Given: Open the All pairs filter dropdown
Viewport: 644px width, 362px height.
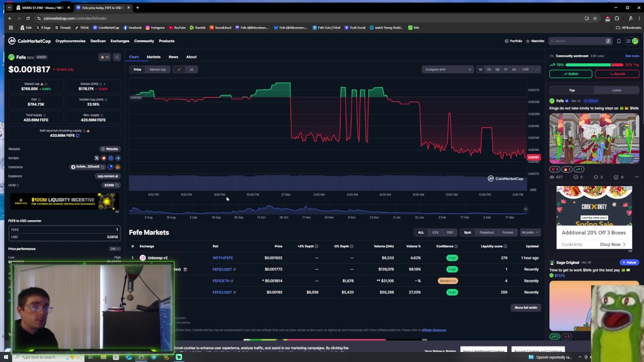Looking at the screenshot, I should point(530,232).
